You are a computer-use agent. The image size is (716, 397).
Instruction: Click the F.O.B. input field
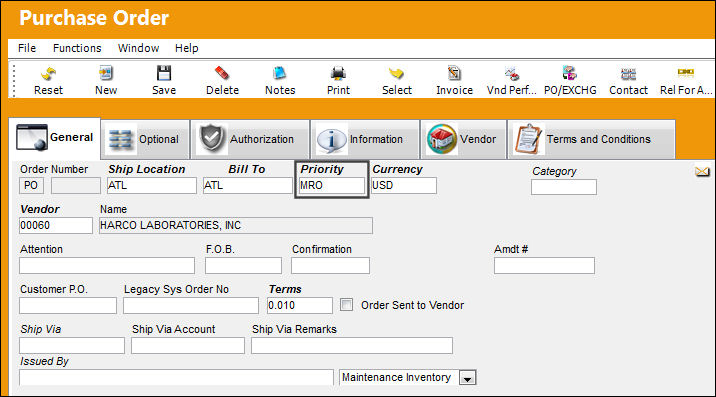pyautogui.click(x=243, y=265)
